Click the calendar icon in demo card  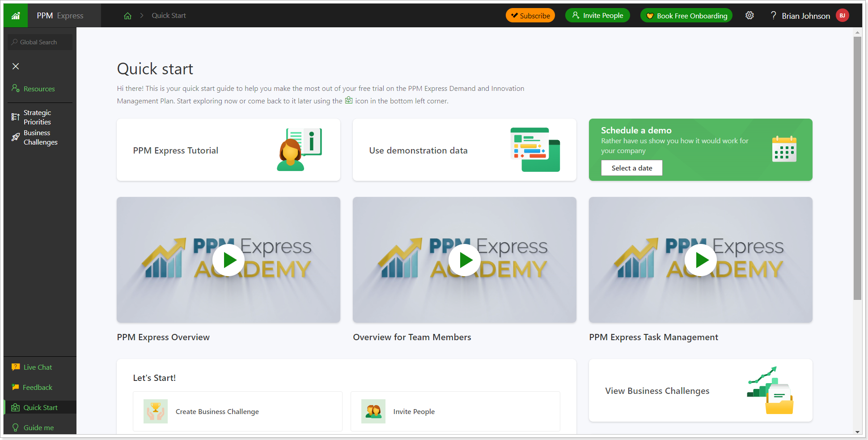784,149
